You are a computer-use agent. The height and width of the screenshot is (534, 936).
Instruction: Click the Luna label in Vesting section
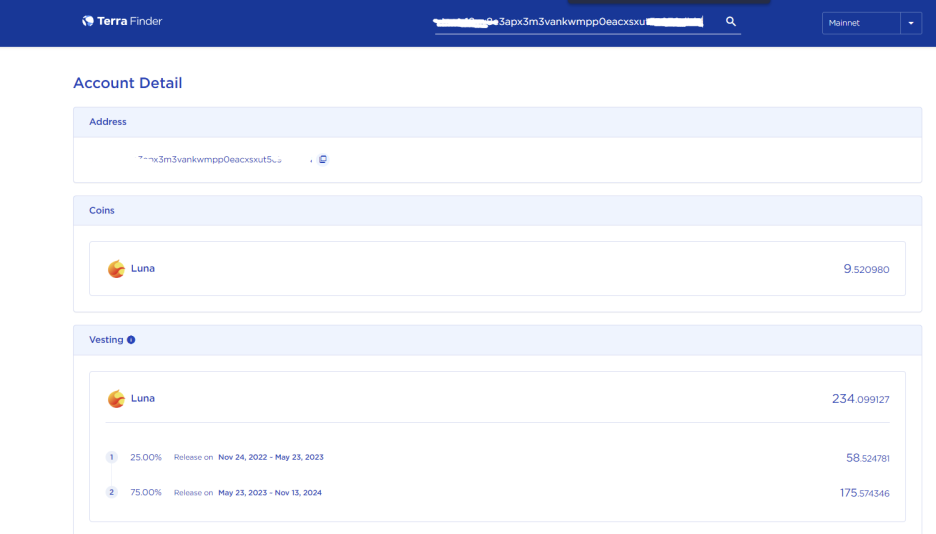tap(143, 398)
